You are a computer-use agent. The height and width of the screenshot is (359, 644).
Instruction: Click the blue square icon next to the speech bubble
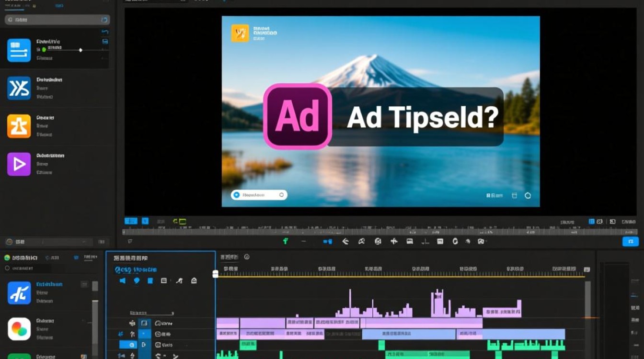150,280
